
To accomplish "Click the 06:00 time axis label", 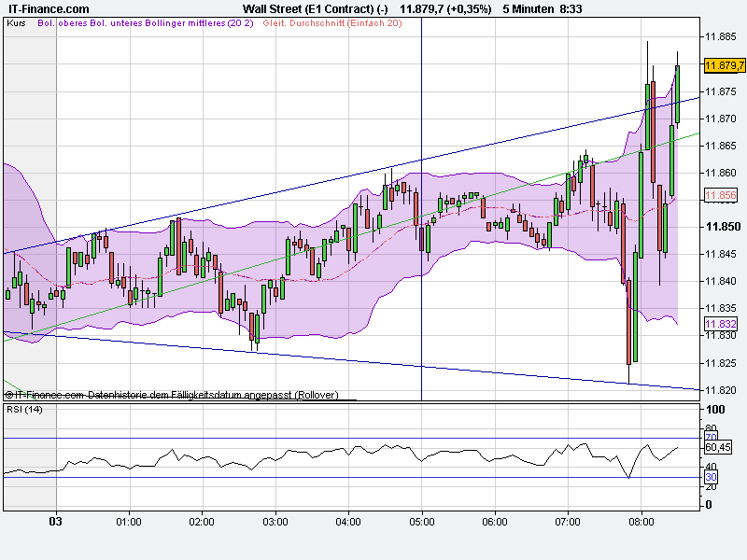I will [x=495, y=522].
